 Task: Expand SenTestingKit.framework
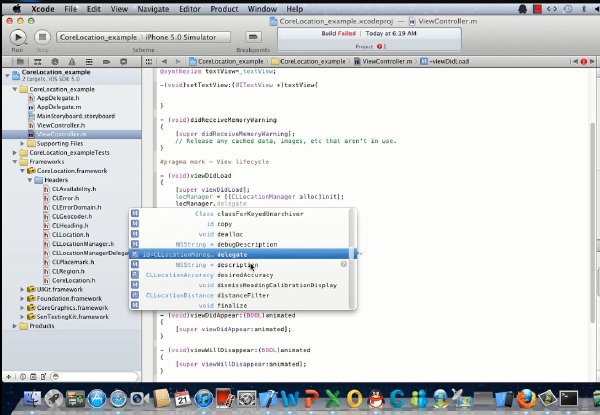point(22,317)
